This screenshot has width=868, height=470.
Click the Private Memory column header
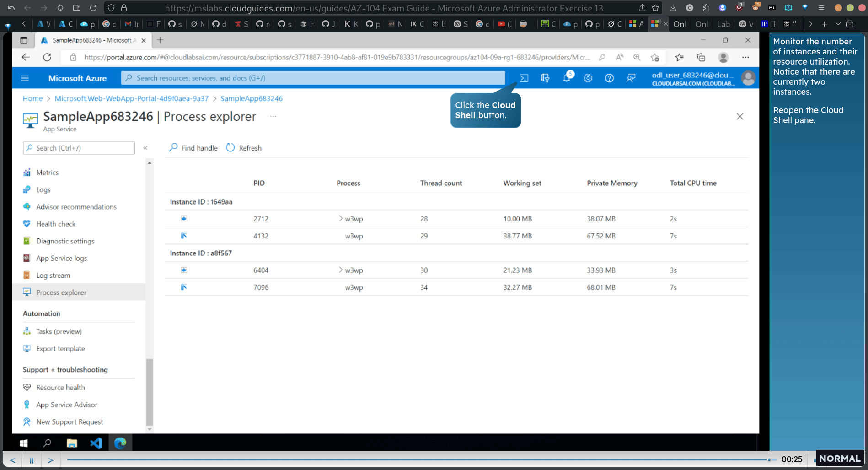click(612, 183)
